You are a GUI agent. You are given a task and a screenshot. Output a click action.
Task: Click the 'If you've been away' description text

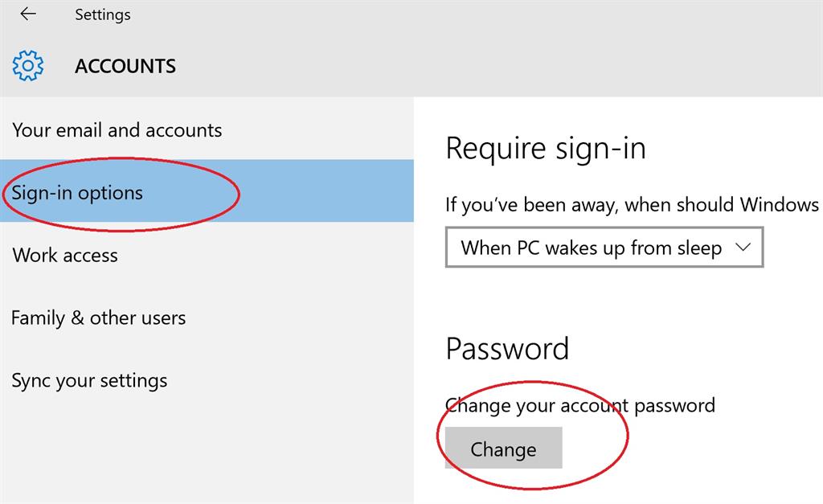point(632,204)
